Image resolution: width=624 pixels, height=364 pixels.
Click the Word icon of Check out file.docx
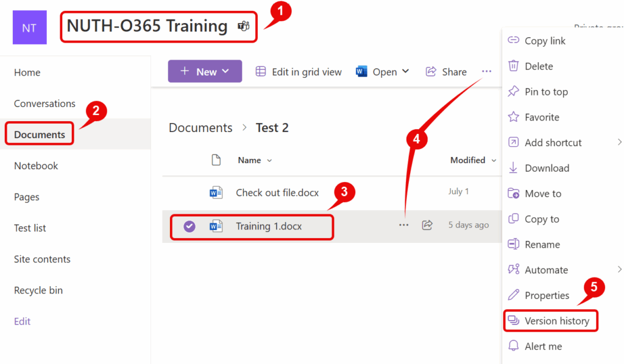[x=216, y=193]
